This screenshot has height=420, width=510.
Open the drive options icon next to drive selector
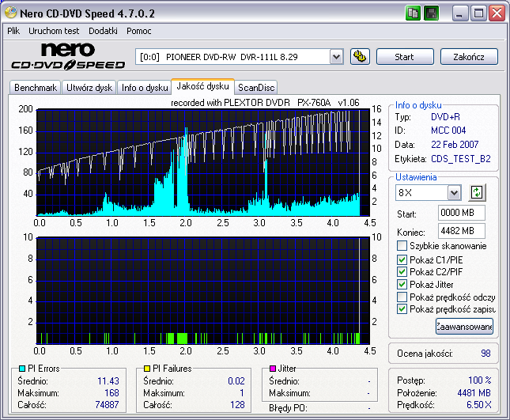(x=360, y=57)
